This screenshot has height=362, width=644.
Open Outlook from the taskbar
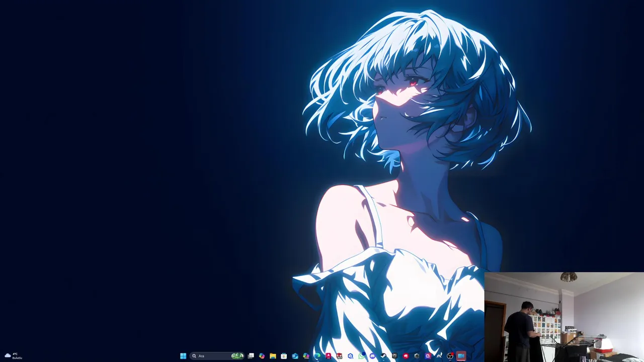(x=295, y=356)
